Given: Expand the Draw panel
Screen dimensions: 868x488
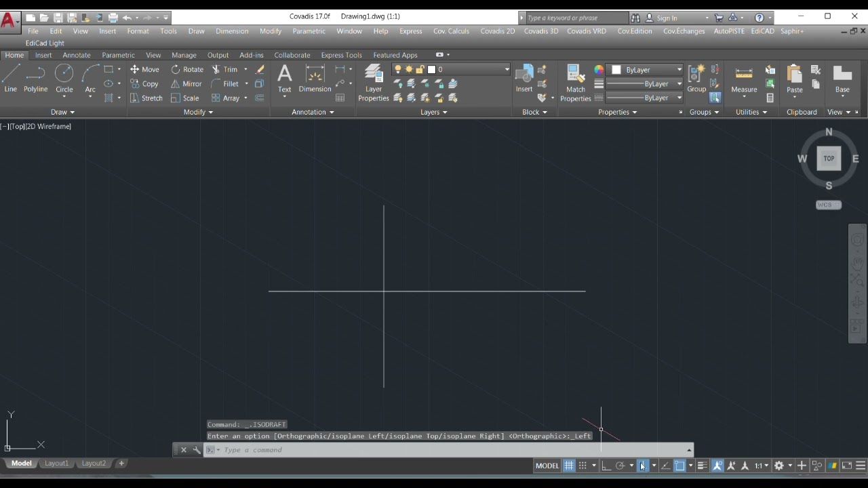Looking at the screenshot, I should pyautogui.click(x=62, y=112).
